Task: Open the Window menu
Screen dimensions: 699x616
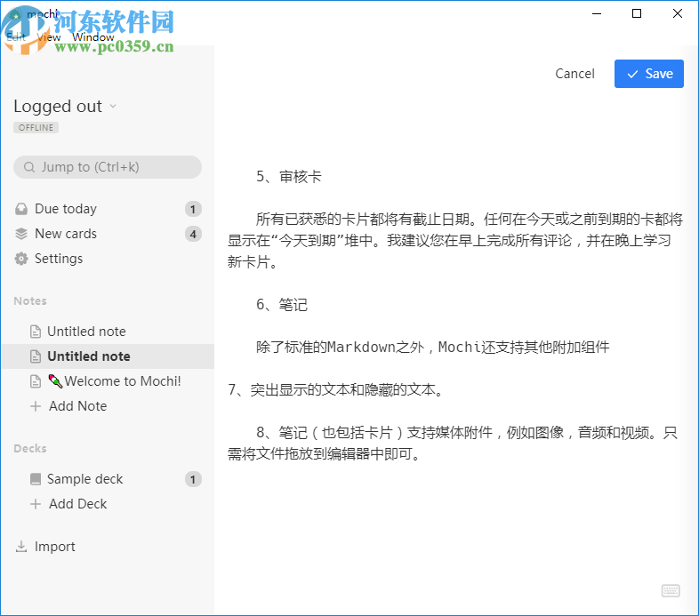Action: click(93, 37)
